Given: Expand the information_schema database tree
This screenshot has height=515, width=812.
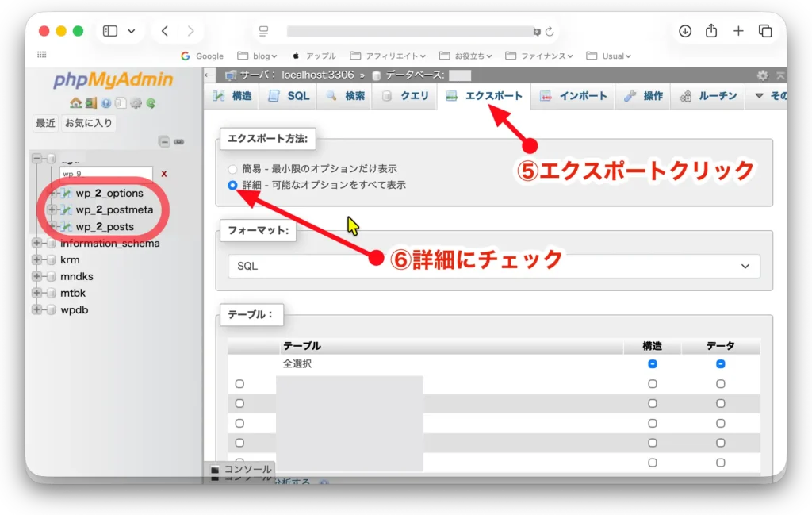Looking at the screenshot, I should click(x=36, y=244).
